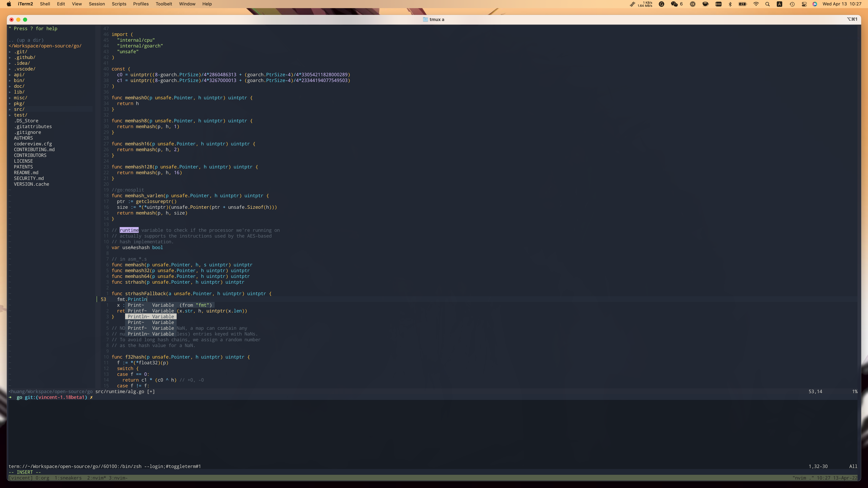Open Spotlight search magnifier icon

pos(768,4)
